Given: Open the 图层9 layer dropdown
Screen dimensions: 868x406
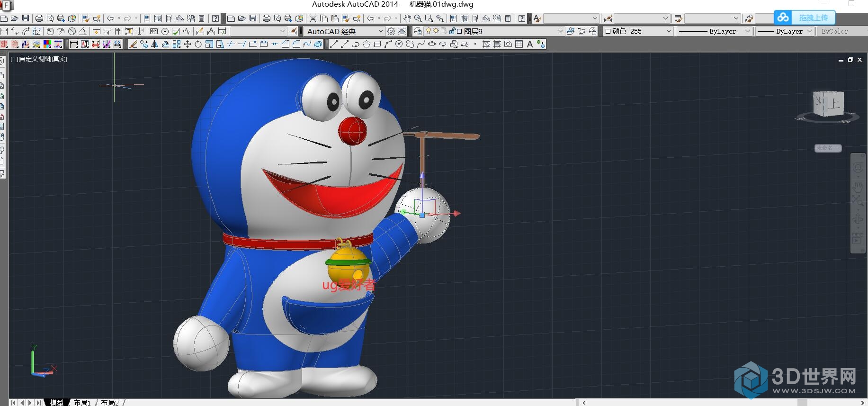Looking at the screenshot, I should click(560, 31).
